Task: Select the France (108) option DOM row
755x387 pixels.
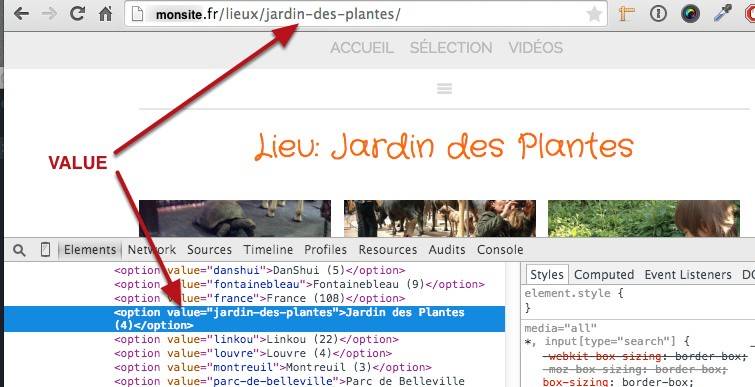Action: click(x=260, y=298)
